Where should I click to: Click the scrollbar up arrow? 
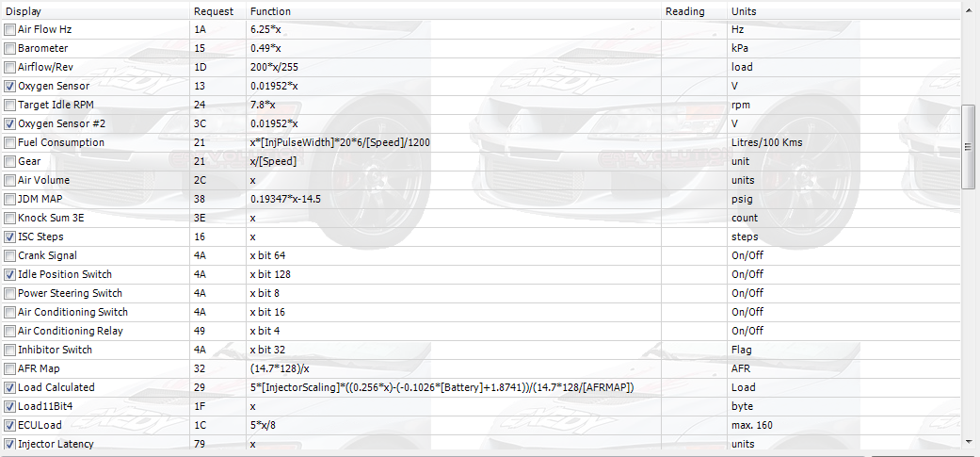(x=970, y=11)
